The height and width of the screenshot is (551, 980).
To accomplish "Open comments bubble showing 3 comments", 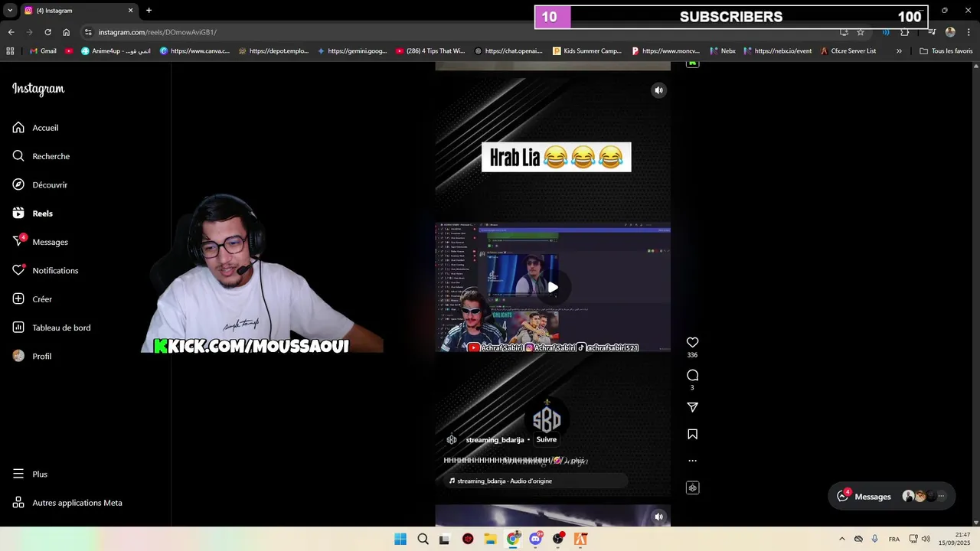I will (692, 375).
